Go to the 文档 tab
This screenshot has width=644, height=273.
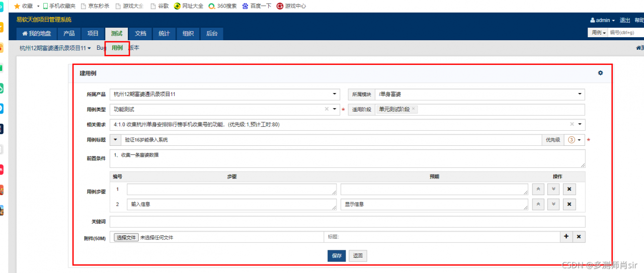click(140, 34)
